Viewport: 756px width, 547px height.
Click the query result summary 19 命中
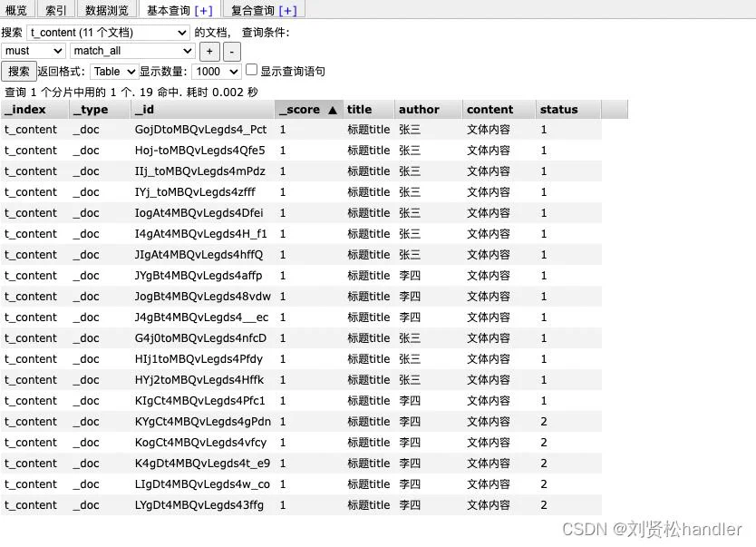coord(160,93)
